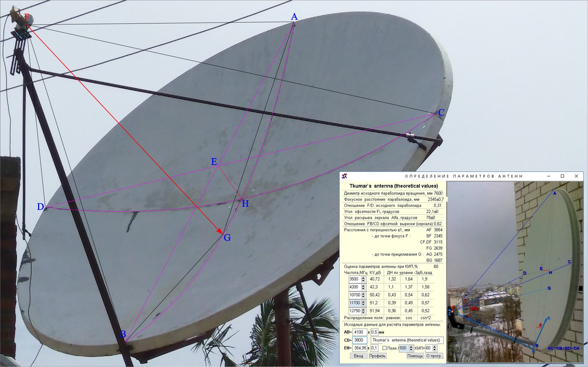This screenshot has width=588, height=367.
Task: Click the spinner arrows beside the 4200 frequency
Action: [x=363, y=287]
